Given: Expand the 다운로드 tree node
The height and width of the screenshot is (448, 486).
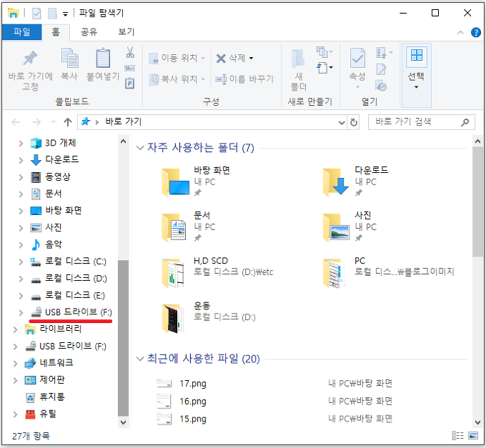Looking at the screenshot, I should pos(21,160).
